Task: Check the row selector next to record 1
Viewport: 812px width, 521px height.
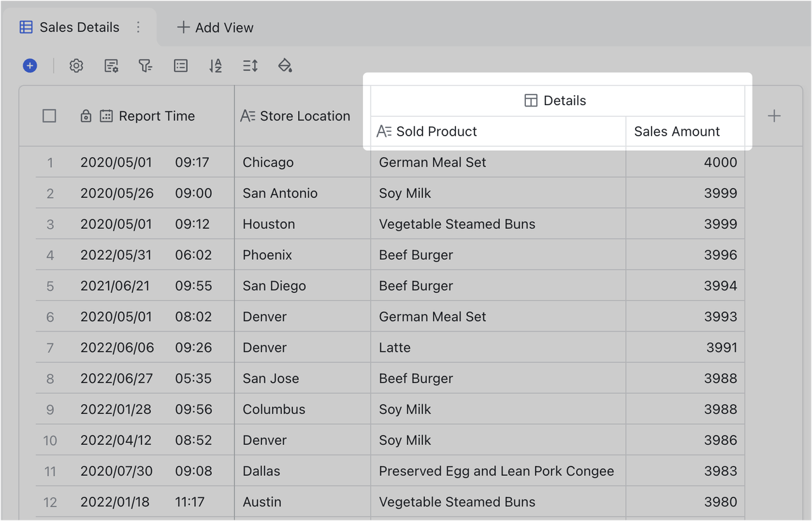Action: tap(49, 162)
